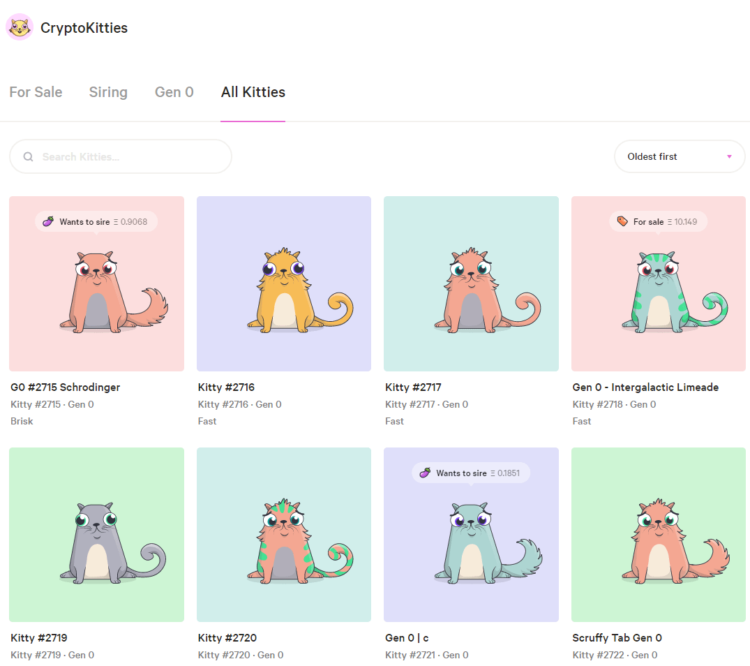Click the Kitty #2718 · Gen 0 subtitle

[x=614, y=404]
